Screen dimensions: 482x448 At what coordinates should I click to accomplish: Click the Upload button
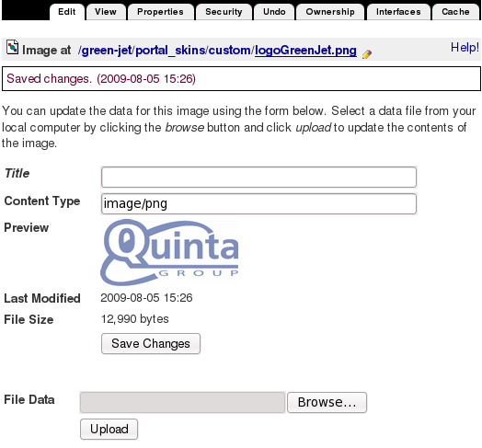click(x=109, y=429)
